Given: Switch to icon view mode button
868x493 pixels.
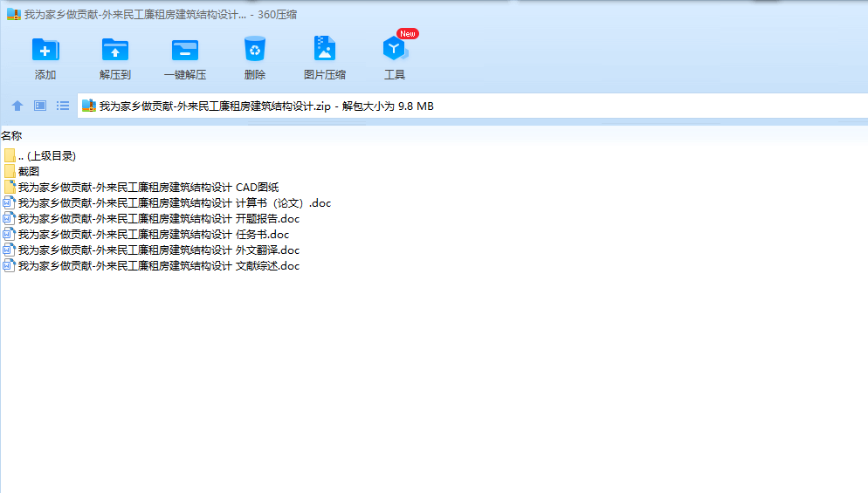Looking at the screenshot, I should point(40,106).
